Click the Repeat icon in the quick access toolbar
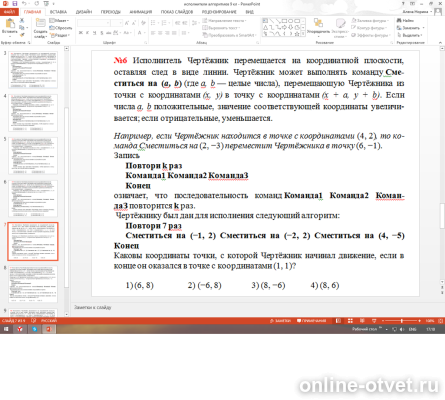The width and height of the screenshot is (445, 400). point(36,4)
